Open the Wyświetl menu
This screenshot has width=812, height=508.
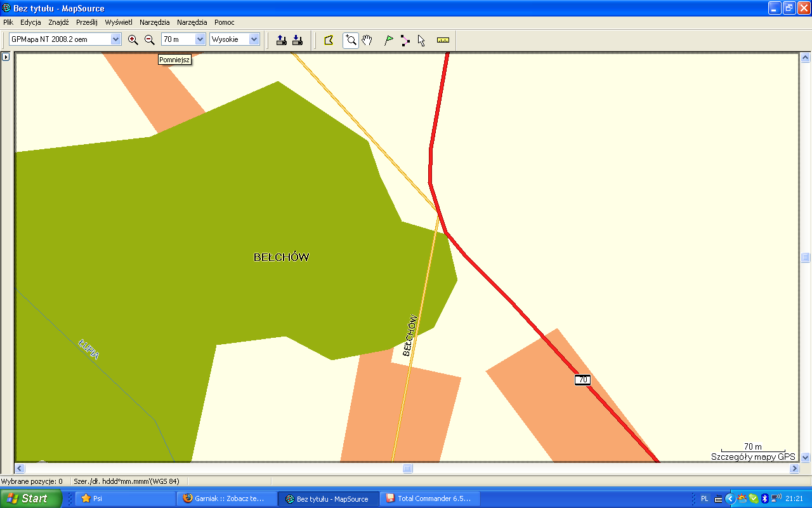[x=119, y=22]
